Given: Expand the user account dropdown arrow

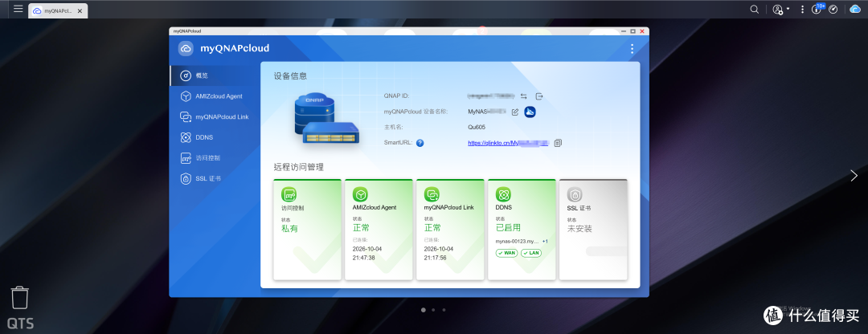Looking at the screenshot, I should [x=788, y=10].
